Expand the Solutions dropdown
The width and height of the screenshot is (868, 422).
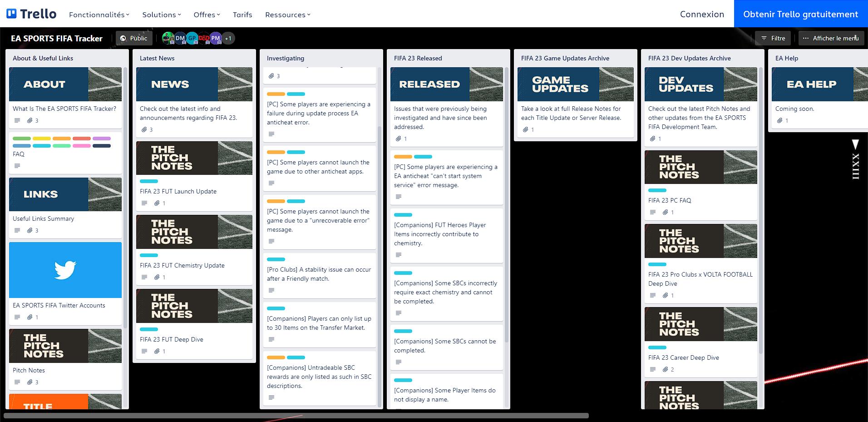pos(161,15)
